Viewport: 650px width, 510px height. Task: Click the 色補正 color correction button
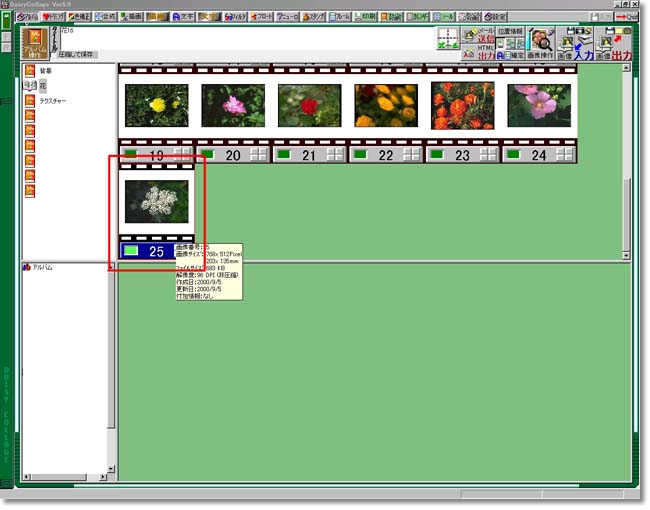[79, 17]
